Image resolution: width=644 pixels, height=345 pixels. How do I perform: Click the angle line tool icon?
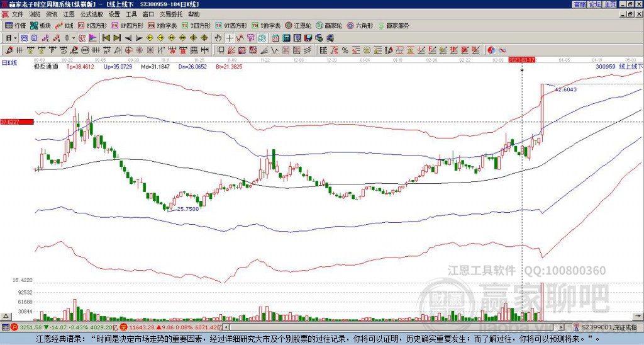265,50
